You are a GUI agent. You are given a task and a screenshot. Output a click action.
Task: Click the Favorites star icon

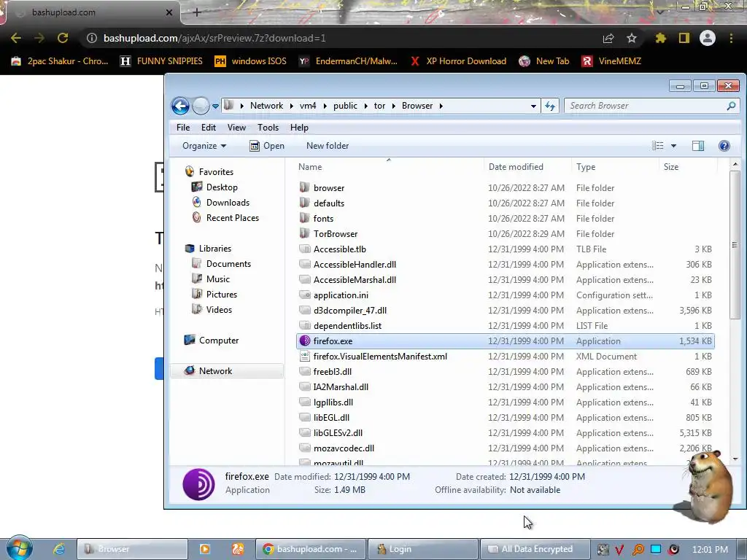click(190, 171)
